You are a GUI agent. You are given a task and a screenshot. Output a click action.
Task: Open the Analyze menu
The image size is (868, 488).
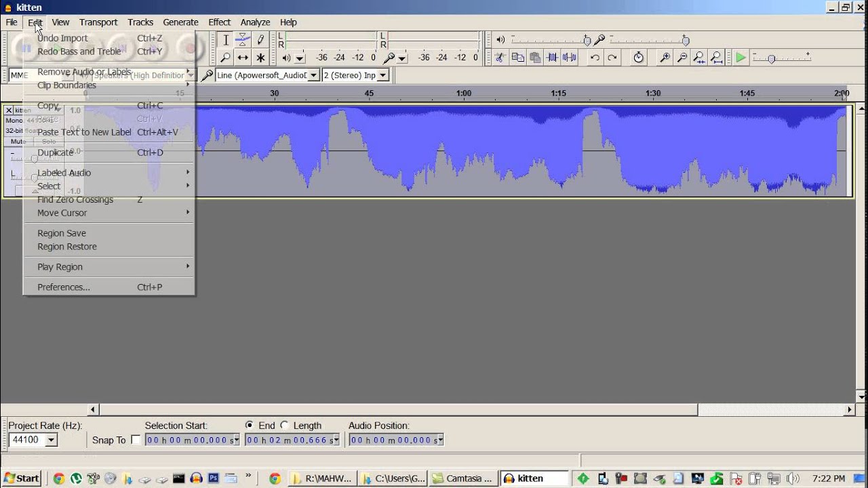[x=255, y=22]
